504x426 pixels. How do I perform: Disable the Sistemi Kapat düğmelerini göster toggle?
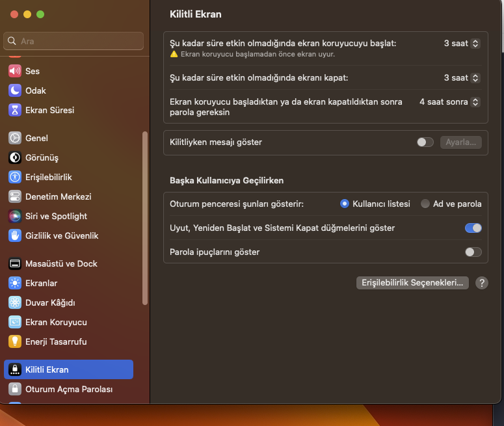(473, 228)
